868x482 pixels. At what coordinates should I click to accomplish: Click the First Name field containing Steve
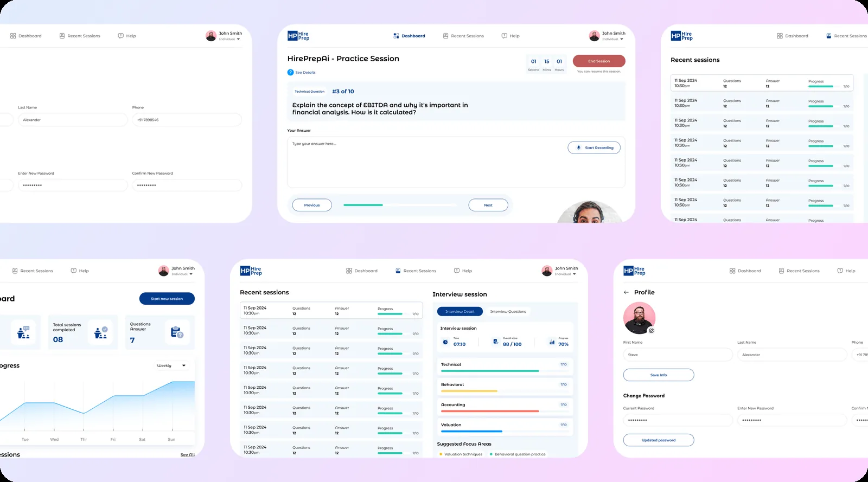[678, 355]
